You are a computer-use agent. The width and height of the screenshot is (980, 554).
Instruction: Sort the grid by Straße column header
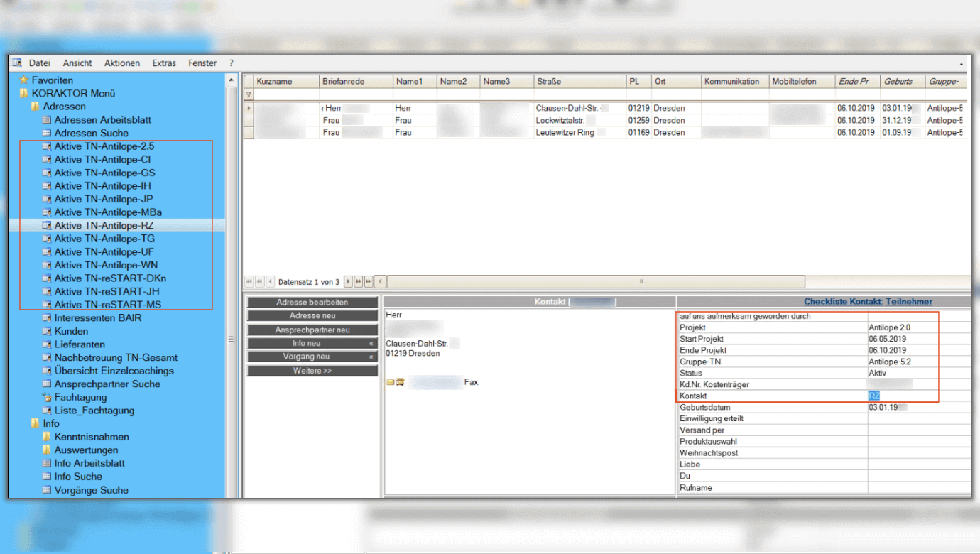click(579, 82)
